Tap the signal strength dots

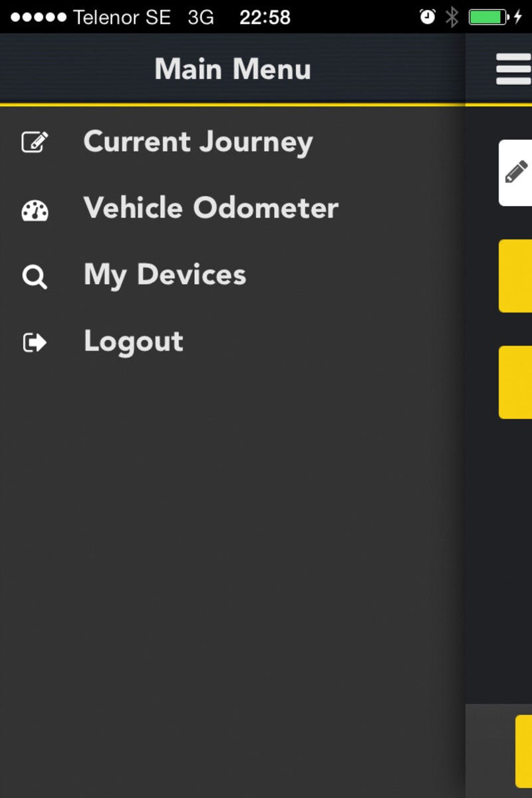[x=39, y=17]
